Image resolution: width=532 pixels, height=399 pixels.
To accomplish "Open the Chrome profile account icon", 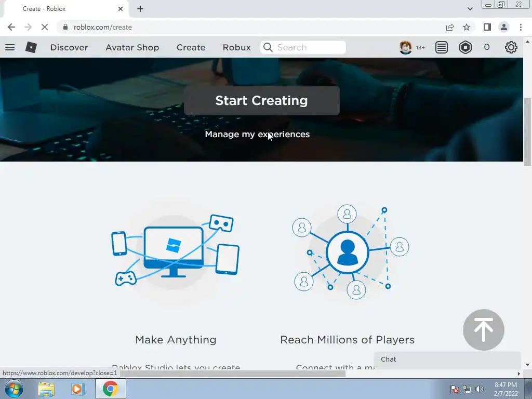I will [504, 27].
